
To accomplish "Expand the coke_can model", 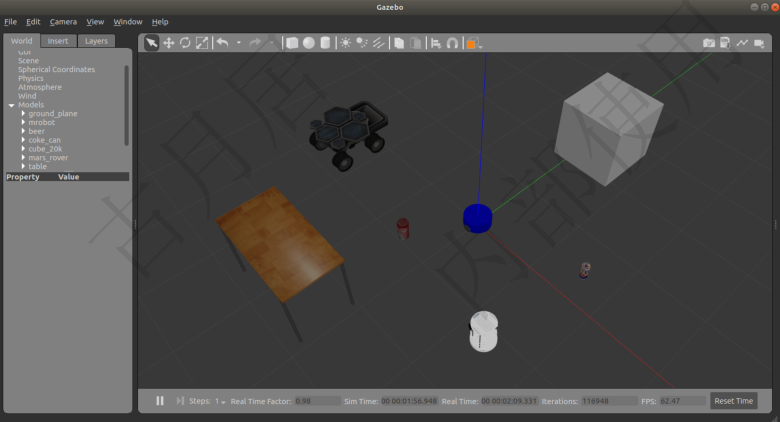I will point(23,140).
